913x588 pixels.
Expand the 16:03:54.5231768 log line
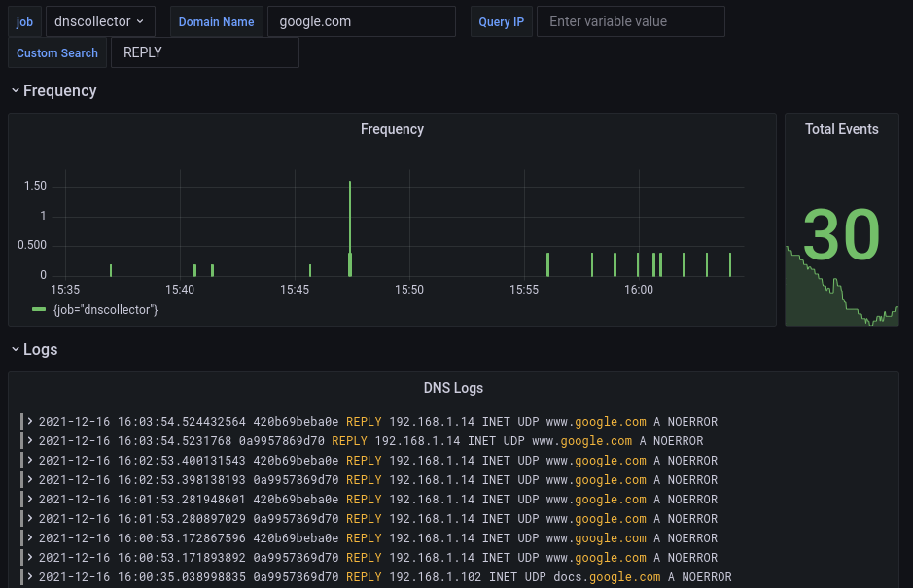(x=30, y=441)
